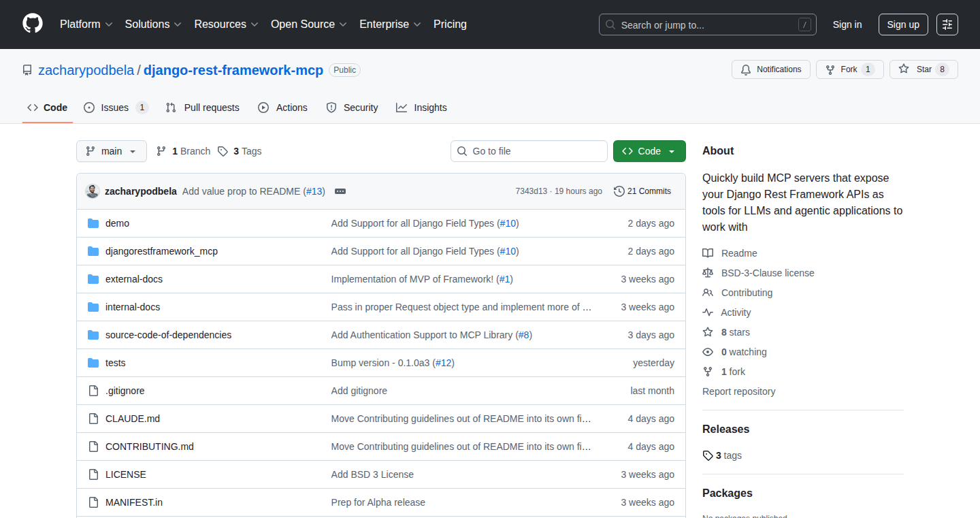Open commit hash 7343d13
The width and height of the screenshot is (980, 518).
(x=531, y=191)
